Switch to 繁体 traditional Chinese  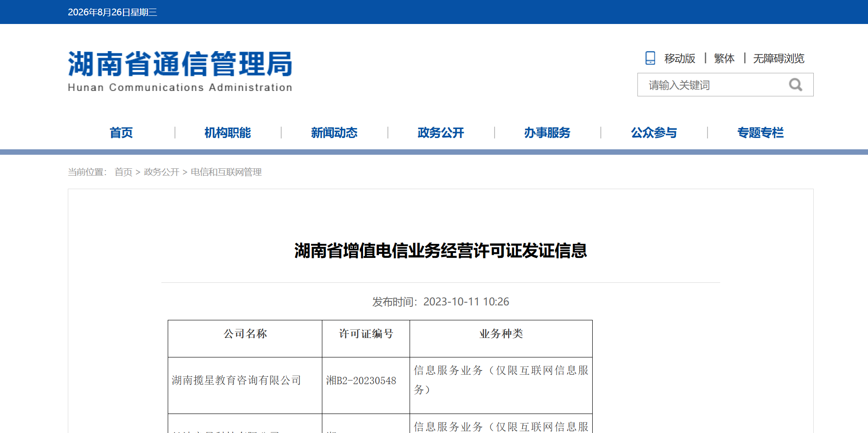pos(724,58)
